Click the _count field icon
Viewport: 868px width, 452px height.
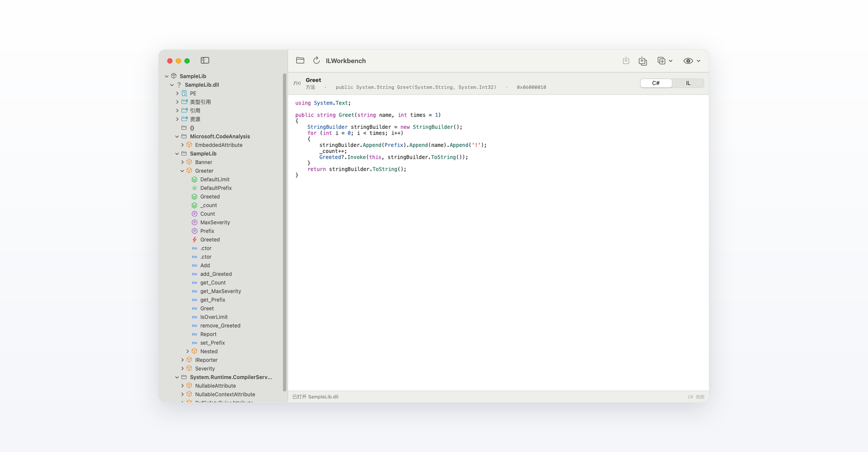(x=194, y=205)
